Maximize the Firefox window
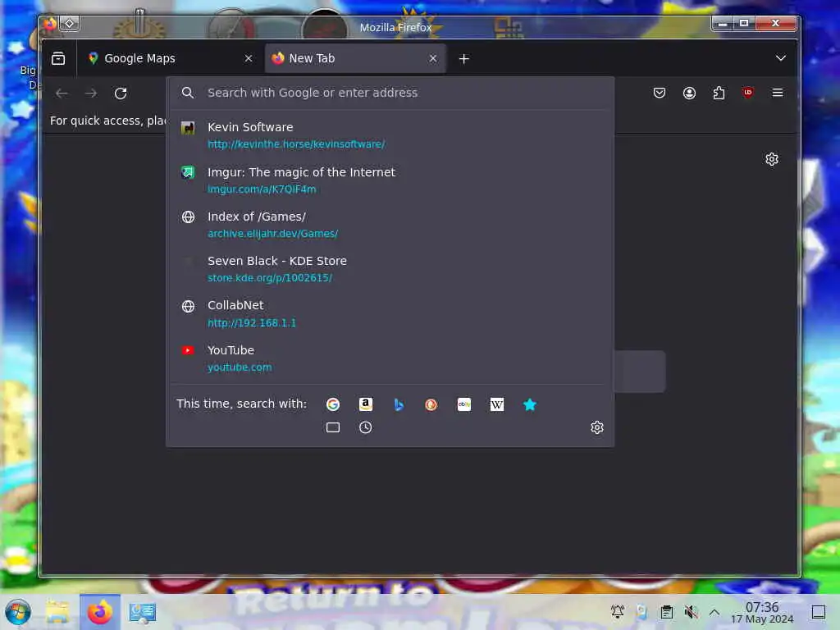 point(743,23)
